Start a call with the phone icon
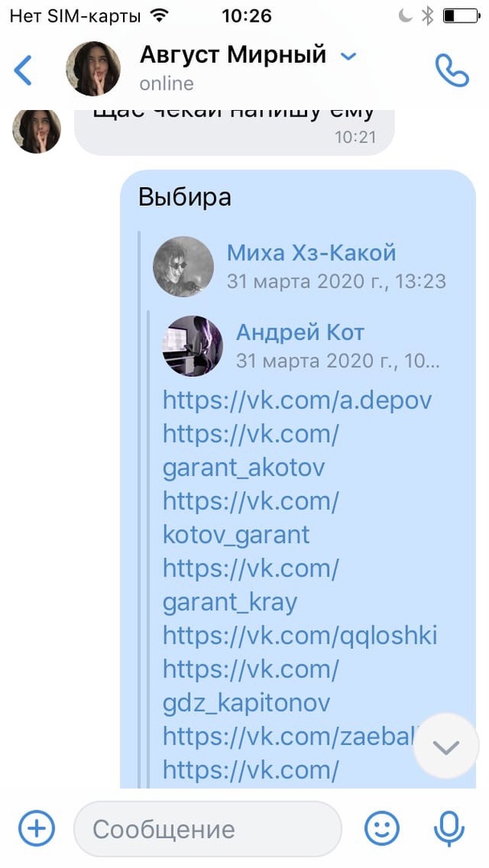The height and width of the screenshot is (868, 489). tap(451, 70)
